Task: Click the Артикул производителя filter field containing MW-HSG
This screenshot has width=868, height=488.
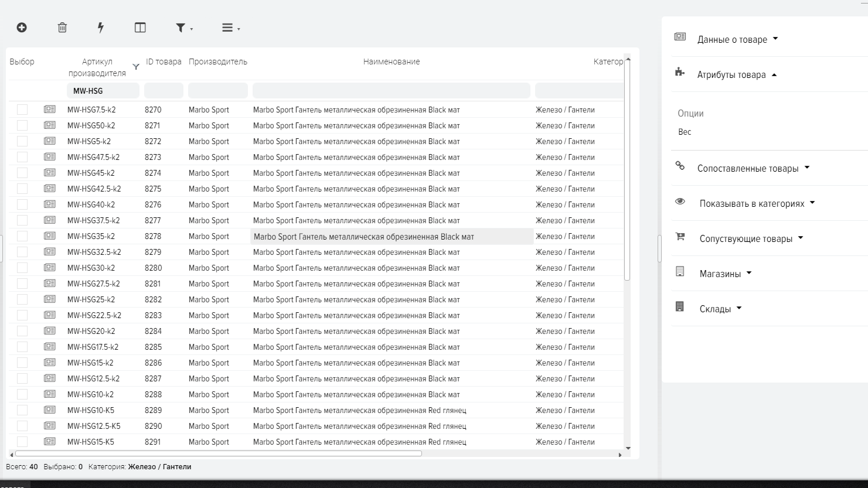Action: pos(103,91)
